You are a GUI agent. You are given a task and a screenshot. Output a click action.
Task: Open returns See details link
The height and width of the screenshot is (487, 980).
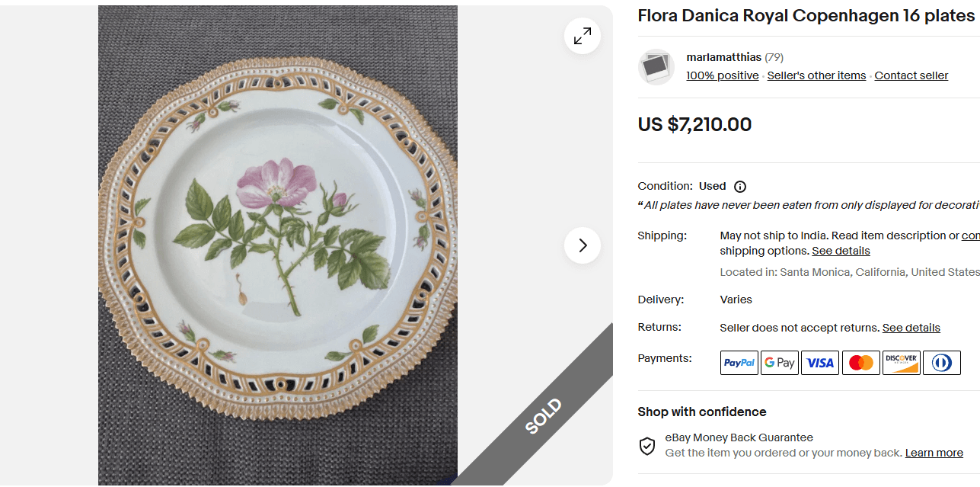(911, 328)
